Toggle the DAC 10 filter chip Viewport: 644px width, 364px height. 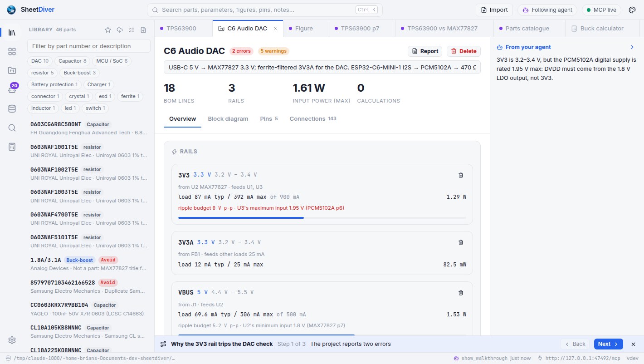pyautogui.click(x=40, y=61)
